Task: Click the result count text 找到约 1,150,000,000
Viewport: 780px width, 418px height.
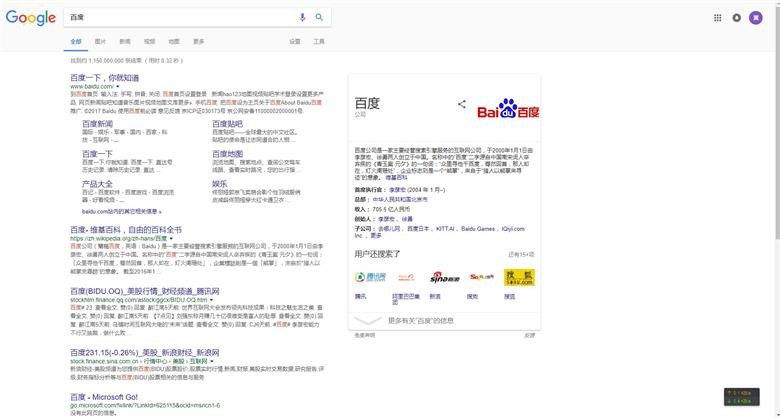Action: click(x=127, y=61)
